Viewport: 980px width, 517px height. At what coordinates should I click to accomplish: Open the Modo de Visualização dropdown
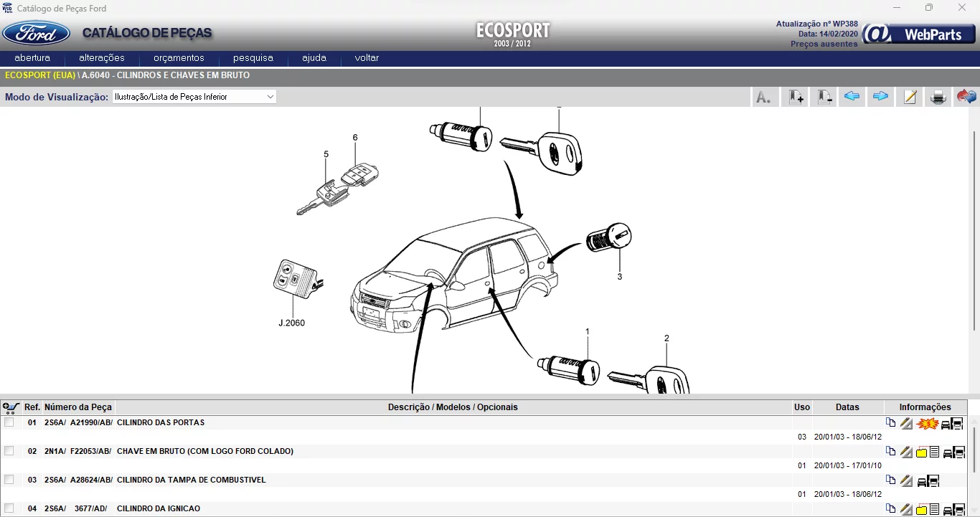(x=271, y=96)
